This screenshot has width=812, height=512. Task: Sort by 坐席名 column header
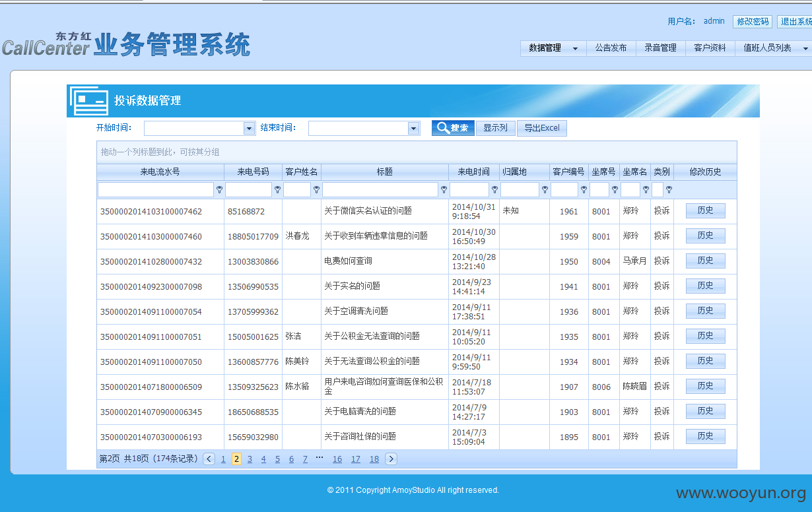tap(634, 172)
